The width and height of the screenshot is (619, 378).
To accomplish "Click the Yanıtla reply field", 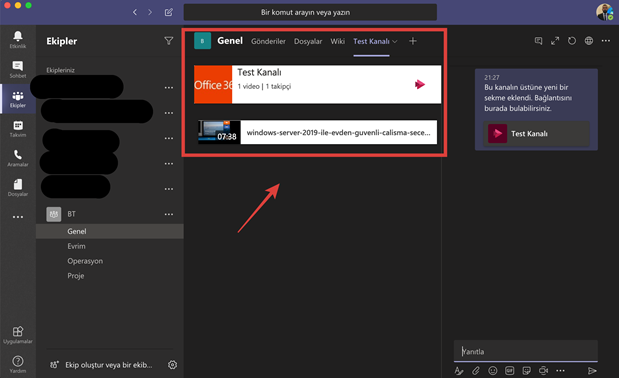I will (525, 351).
